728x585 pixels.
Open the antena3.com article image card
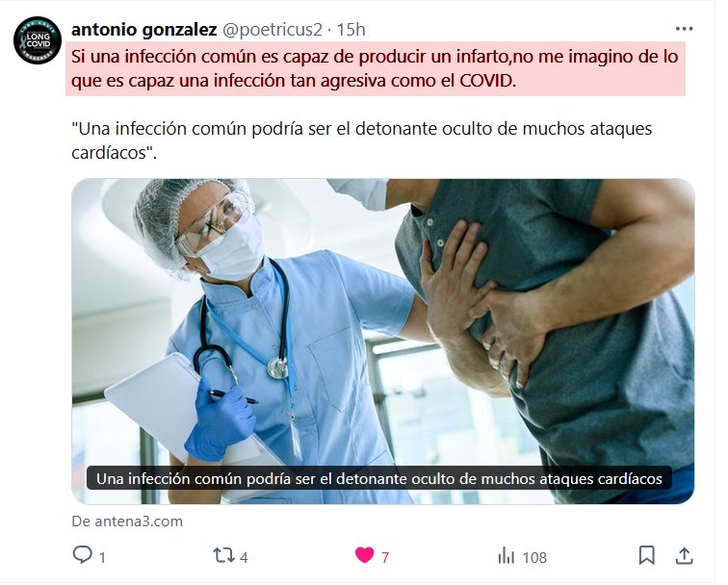(383, 342)
